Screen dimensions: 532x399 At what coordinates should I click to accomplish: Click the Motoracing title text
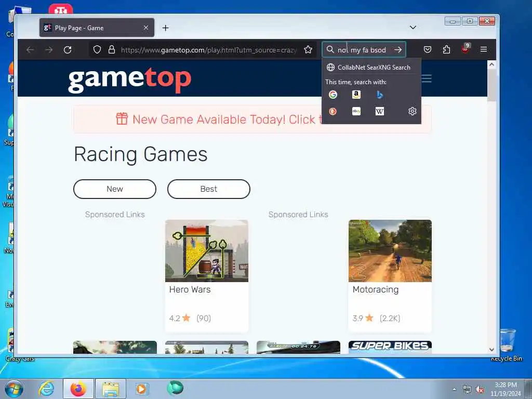point(376,290)
